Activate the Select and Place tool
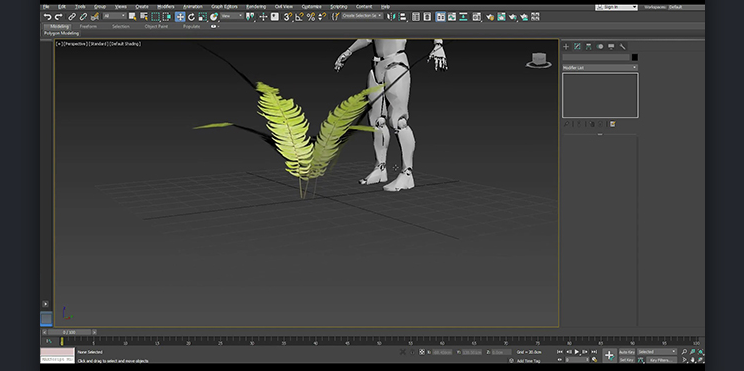 [214, 17]
